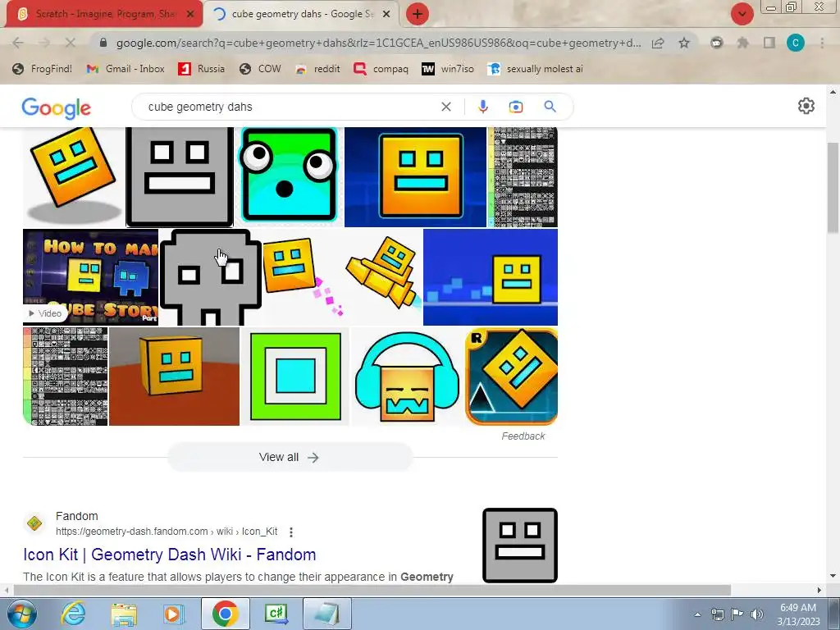Open the volume speaker tray icon
Screen dimensions: 840x630
click(757, 614)
